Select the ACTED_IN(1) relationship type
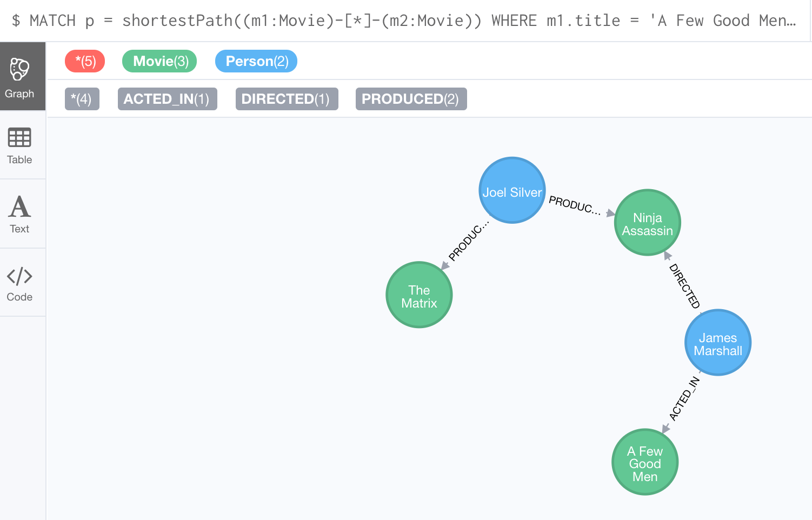Image resolution: width=812 pixels, height=520 pixels. point(168,99)
